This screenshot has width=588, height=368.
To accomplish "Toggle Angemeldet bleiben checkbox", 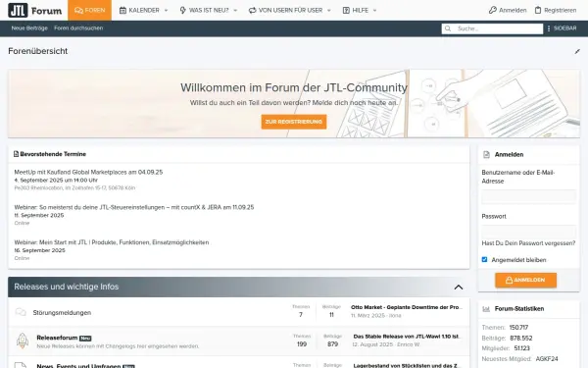I will pos(484,259).
